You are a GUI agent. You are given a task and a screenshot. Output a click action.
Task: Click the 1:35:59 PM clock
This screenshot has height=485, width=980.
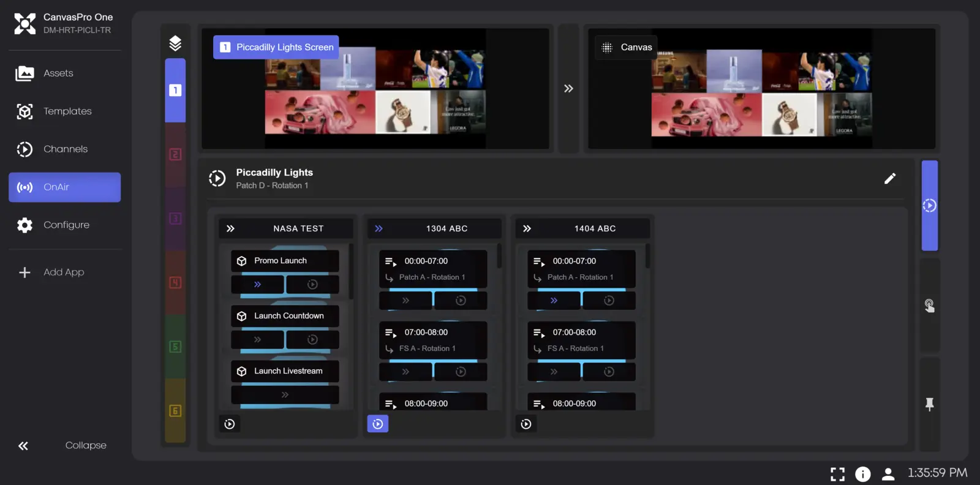(x=938, y=473)
